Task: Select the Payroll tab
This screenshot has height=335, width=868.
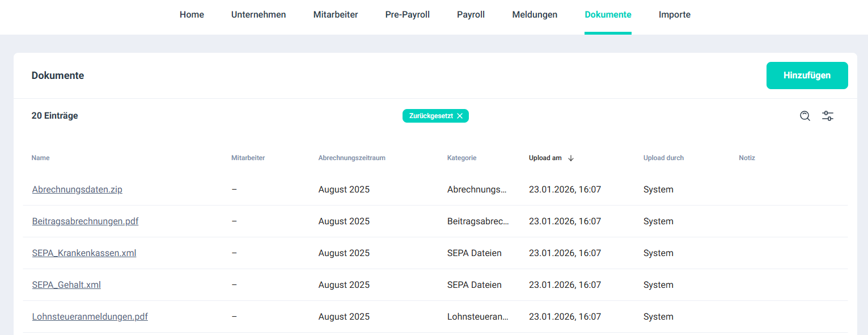Action: [x=471, y=15]
